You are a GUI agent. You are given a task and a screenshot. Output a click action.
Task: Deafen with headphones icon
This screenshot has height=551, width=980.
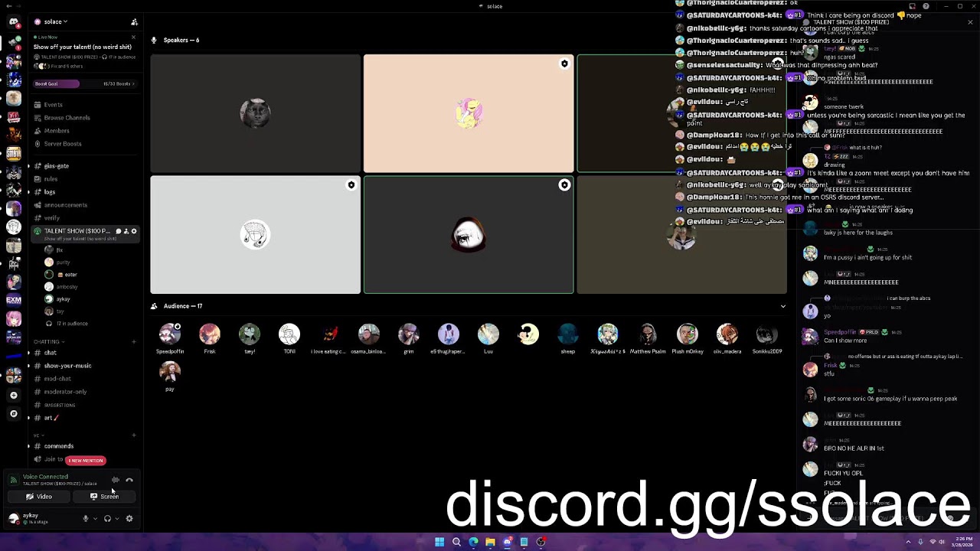point(107,519)
